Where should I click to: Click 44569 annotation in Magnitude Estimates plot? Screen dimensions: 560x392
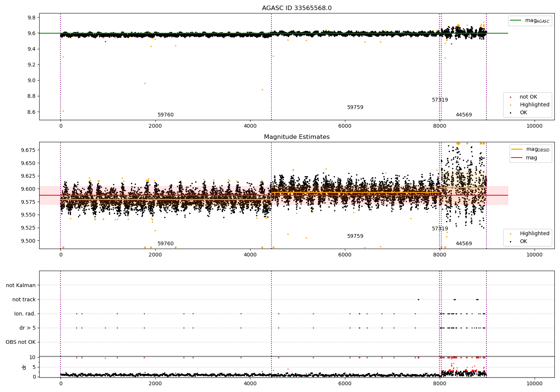[x=464, y=244]
